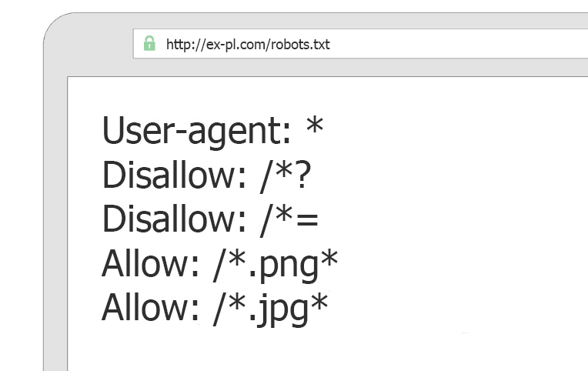The image size is (588, 371).
Task: Click the 'User-agent:' word
Action: 196,130
